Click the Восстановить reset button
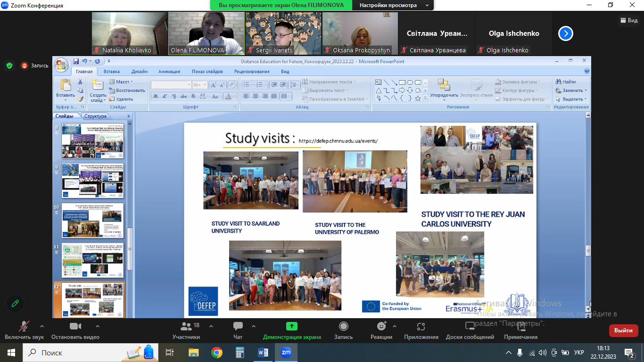This screenshot has height=362, width=644. coord(127,90)
